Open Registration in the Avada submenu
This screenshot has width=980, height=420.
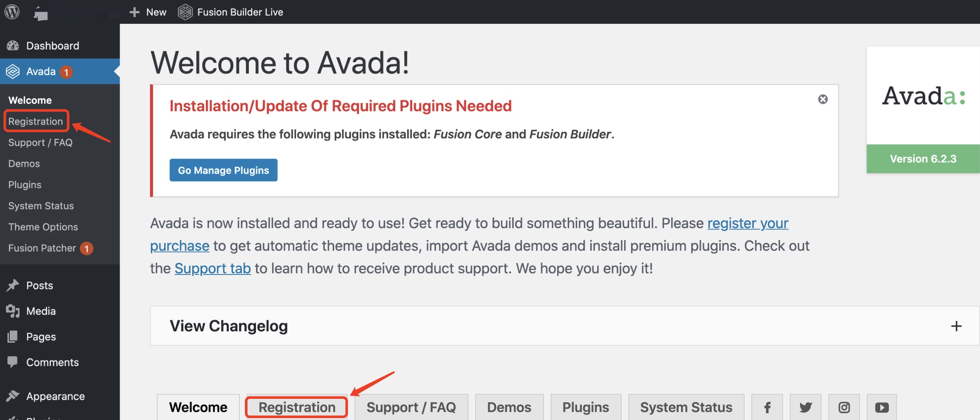coord(36,121)
